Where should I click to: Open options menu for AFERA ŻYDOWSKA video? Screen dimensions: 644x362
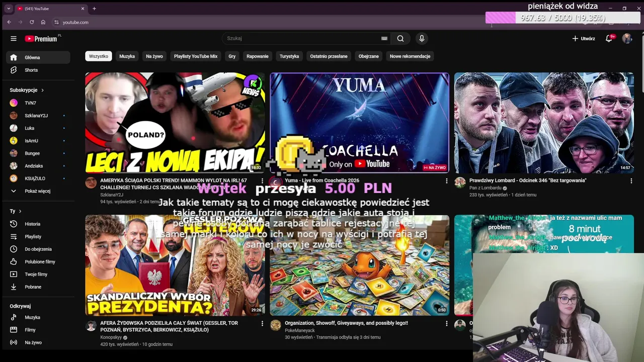click(262, 324)
